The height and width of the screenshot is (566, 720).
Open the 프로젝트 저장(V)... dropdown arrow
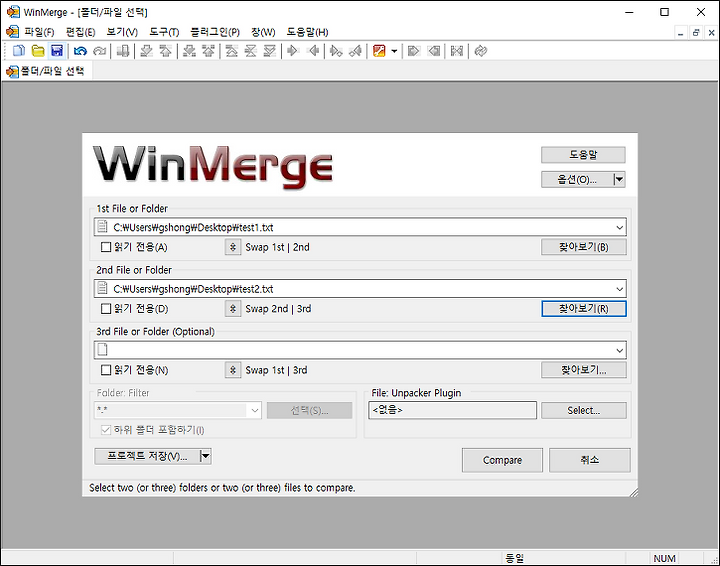205,456
